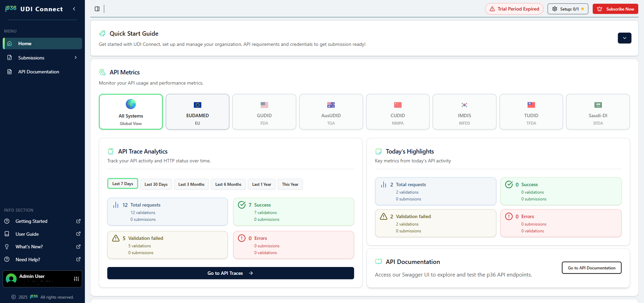This screenshot has width=644, height=303.
Task: Click alert icon in the analytics Errors card
Action: coord(242,238)
